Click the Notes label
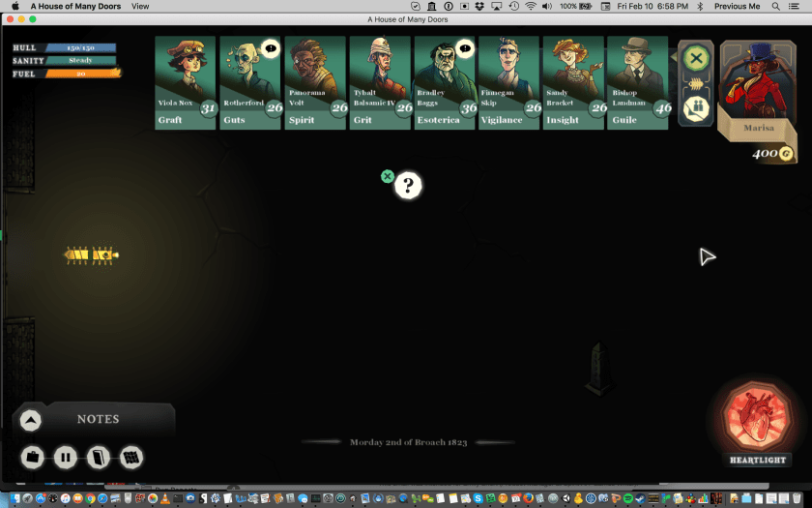This screenshot has width=812, height=508. (x=98, y=419)
